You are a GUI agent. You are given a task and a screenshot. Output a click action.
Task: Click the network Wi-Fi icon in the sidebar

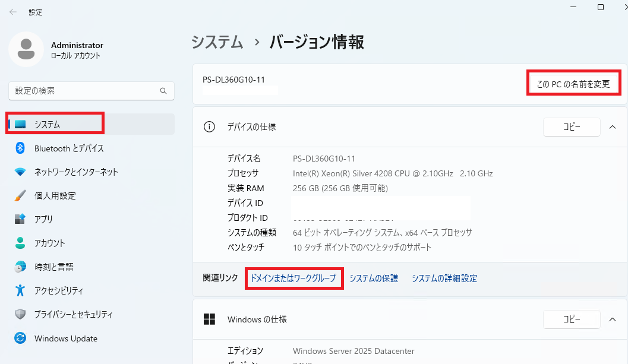[x=20, y=172]
